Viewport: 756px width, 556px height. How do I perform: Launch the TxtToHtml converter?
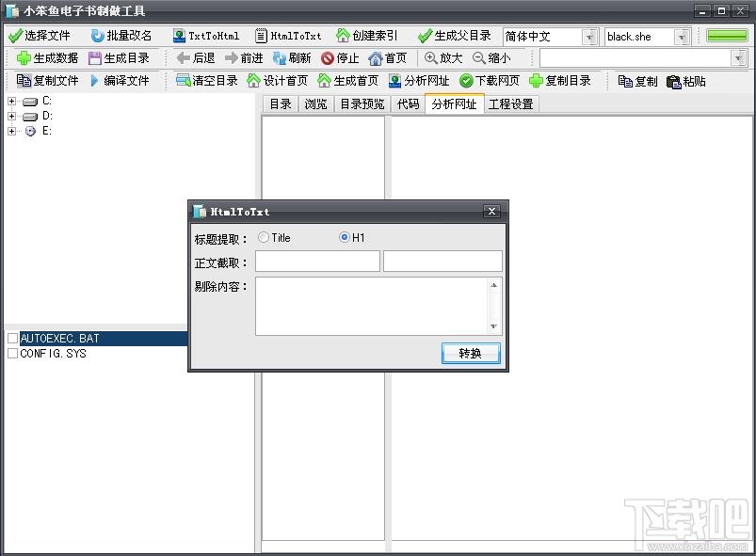pyautogui.click(x=179, y=36)
